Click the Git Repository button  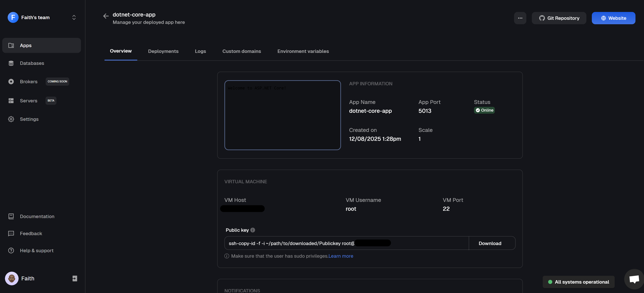(x=559, y=18)
